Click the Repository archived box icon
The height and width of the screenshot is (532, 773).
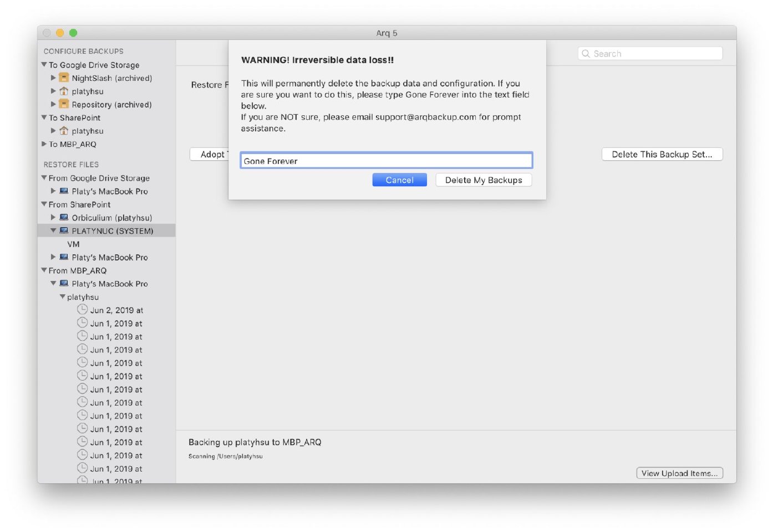[64, 104]
